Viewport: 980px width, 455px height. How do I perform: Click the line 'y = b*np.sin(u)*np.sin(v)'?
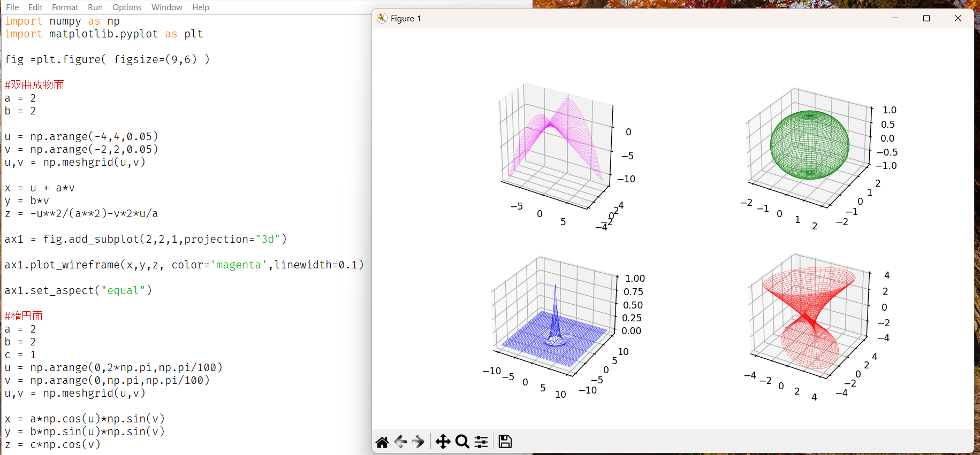[85, 432]
